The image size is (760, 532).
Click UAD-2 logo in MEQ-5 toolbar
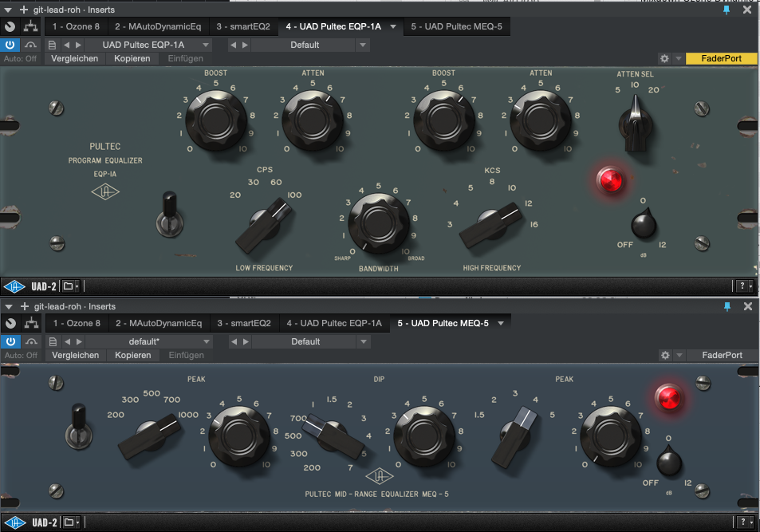pyautogui.click(x=30, y=522)
